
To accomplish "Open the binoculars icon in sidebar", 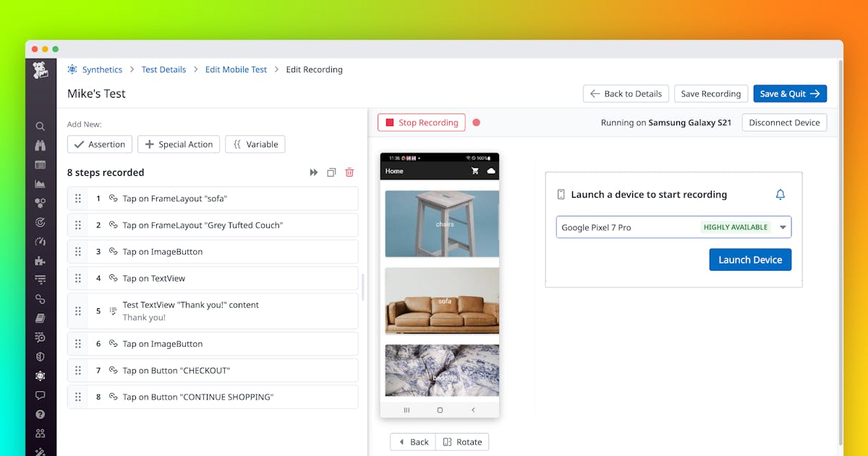I will [x=41, y=145].
